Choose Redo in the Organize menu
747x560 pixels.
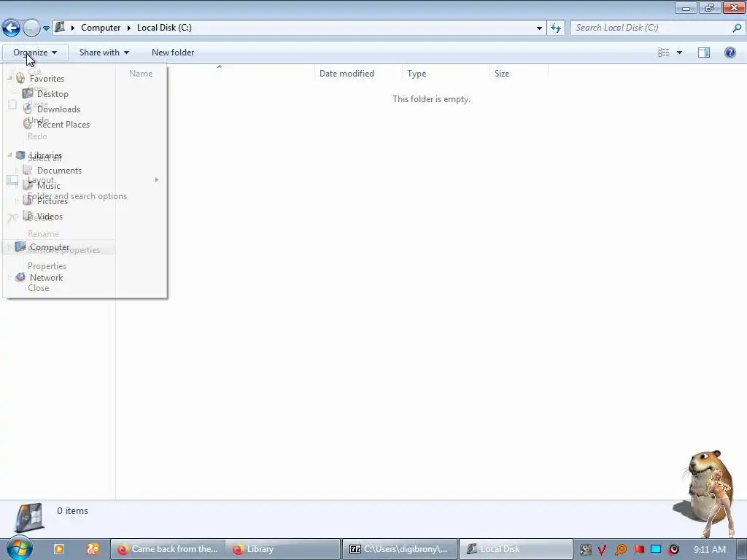[x=37, y=136]
